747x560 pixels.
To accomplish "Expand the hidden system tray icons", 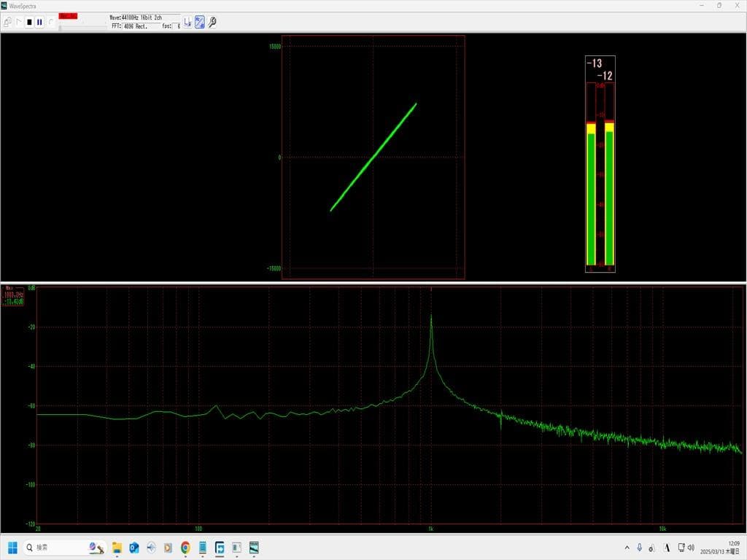I will pyautogui.click(x=627, y=547).
